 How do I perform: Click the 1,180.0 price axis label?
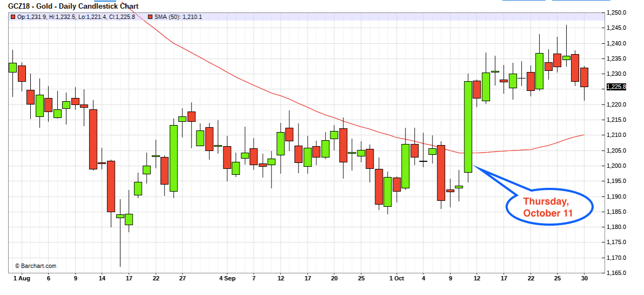[616, 227]
